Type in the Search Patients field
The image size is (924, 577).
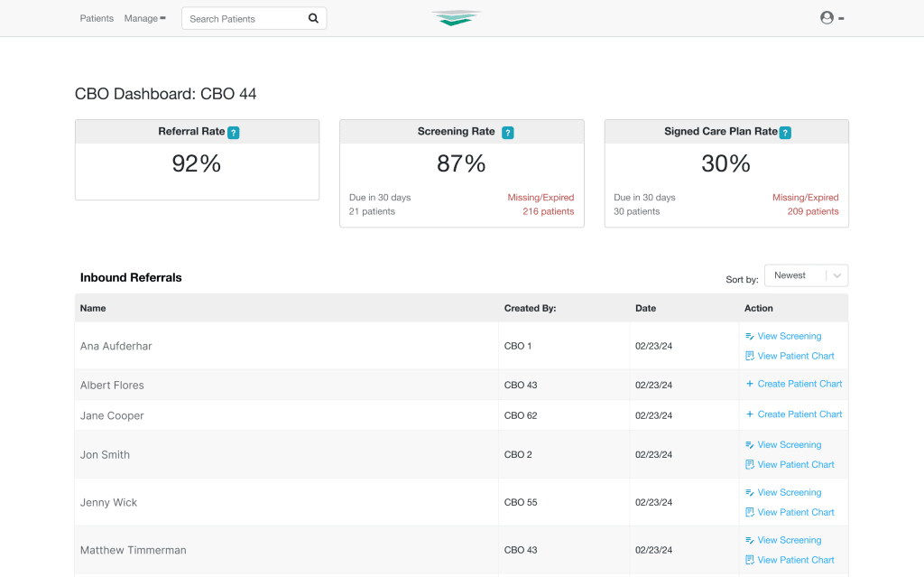click(x=244, y=18)
